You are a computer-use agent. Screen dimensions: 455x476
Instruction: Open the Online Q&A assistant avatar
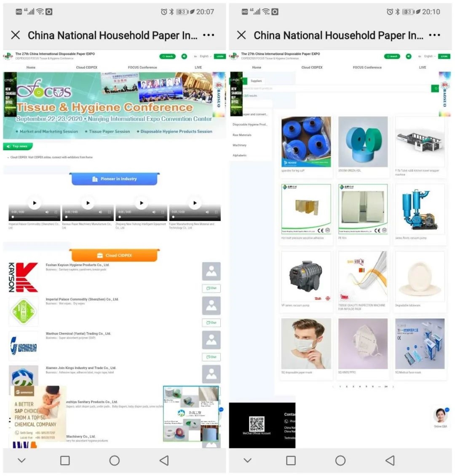(440, 416)
